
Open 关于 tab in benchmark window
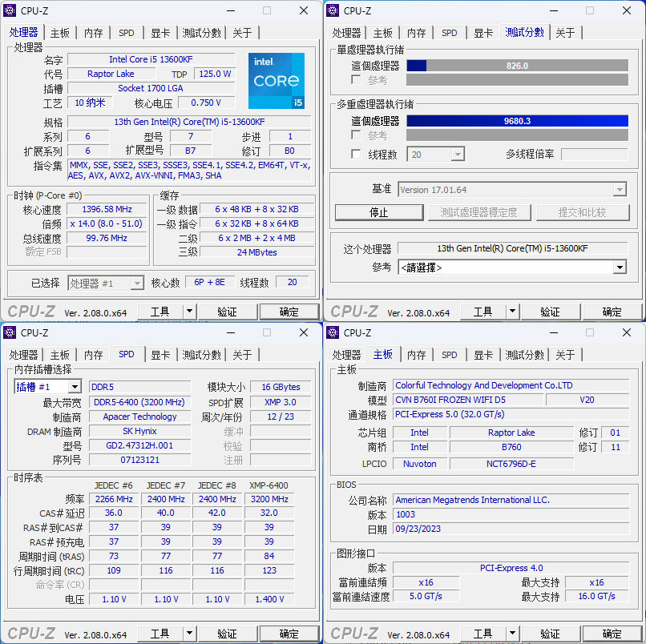(565, 33)
